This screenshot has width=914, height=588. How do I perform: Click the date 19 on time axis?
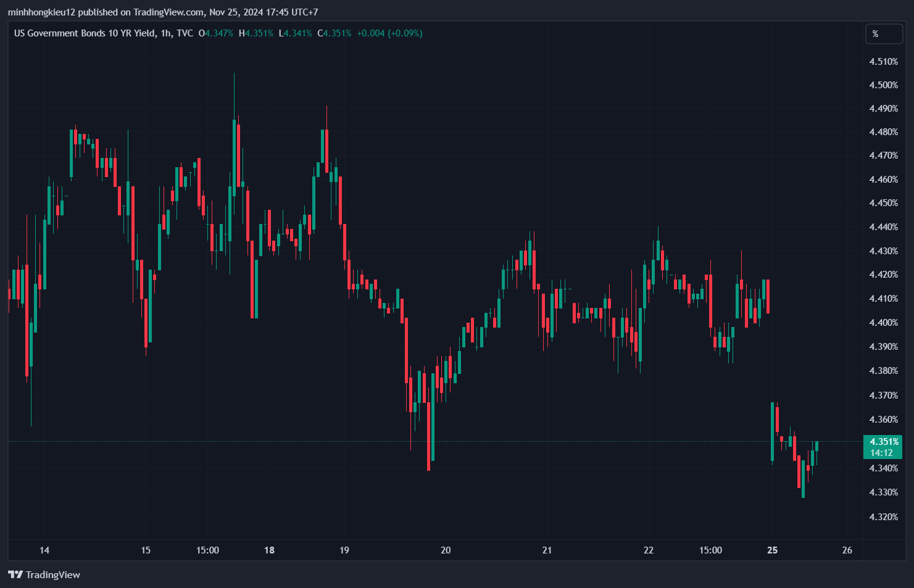[344, 550]
